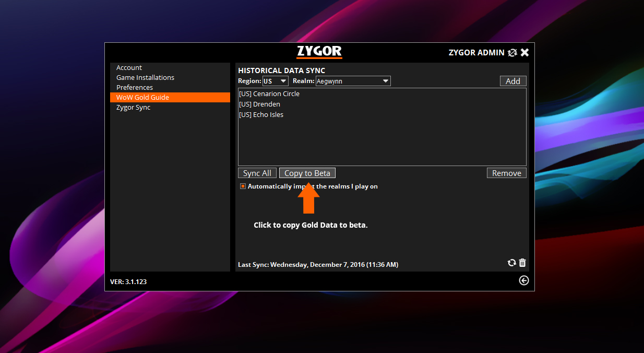This screenshot has height=353, width=644.
Task: Select the [US] Echo Isles realm
Action: [382, 115]
